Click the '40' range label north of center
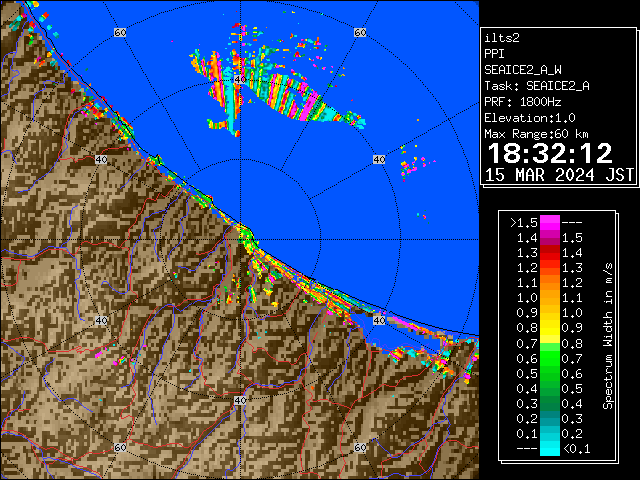The height and width of the screenshot is (480, 640). pyautogui.click(x=240, y=79)
